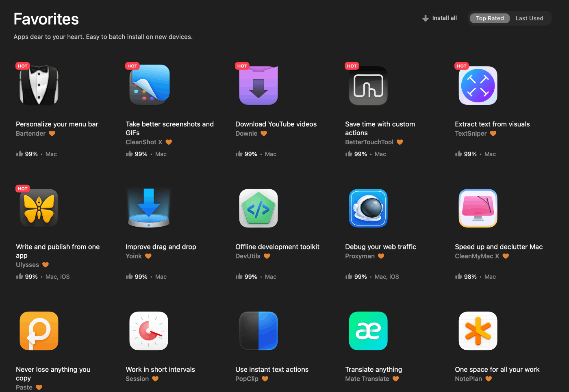Click 'Improve drag and drop' title
569x392 pixels.
tap(161, 247)
